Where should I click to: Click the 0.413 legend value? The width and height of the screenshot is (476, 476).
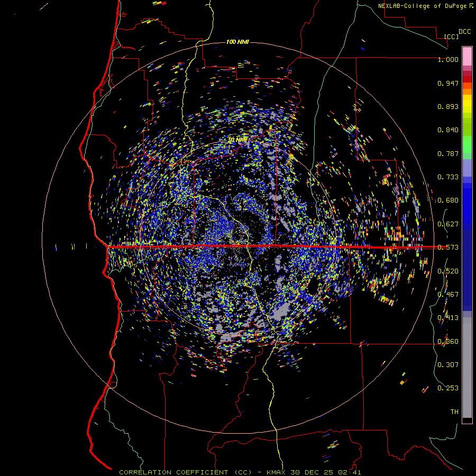(448, 318)
